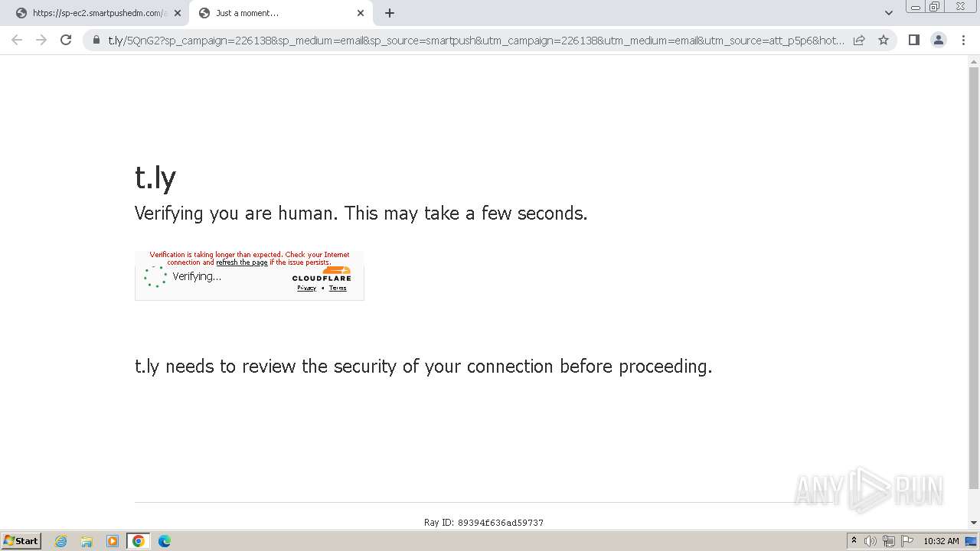Click the 'refresh the page' link

(242, 262)
